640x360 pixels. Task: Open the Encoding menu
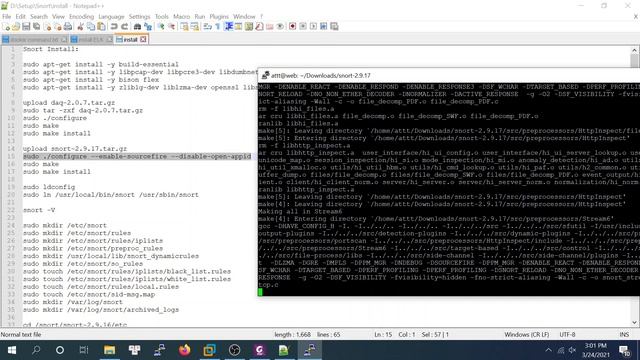pos(81,16)
